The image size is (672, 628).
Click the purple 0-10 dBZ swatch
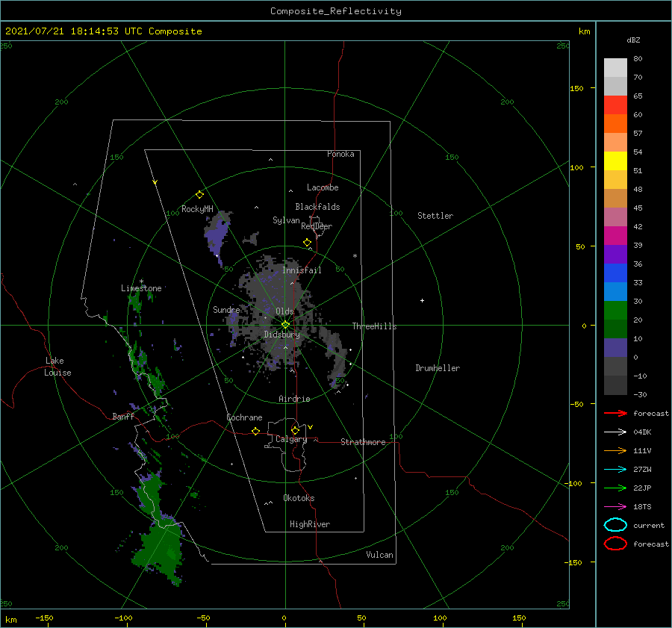[x=615, y=347]
